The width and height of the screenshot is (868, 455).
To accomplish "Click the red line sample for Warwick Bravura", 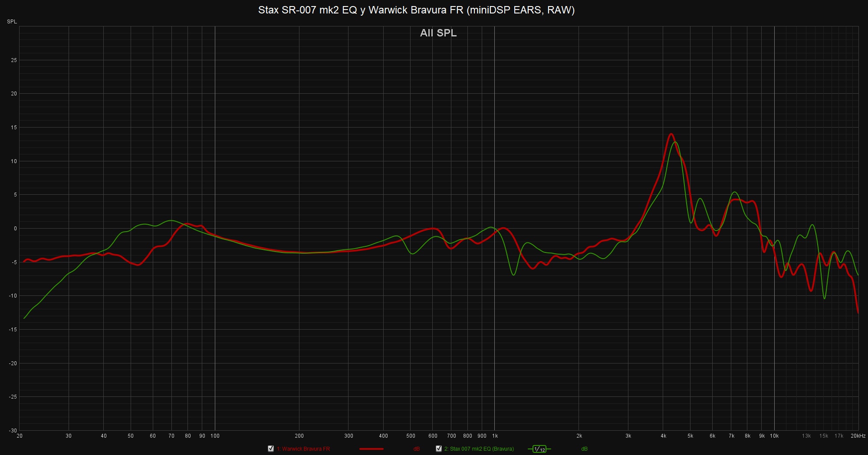I will coord(371,449).
